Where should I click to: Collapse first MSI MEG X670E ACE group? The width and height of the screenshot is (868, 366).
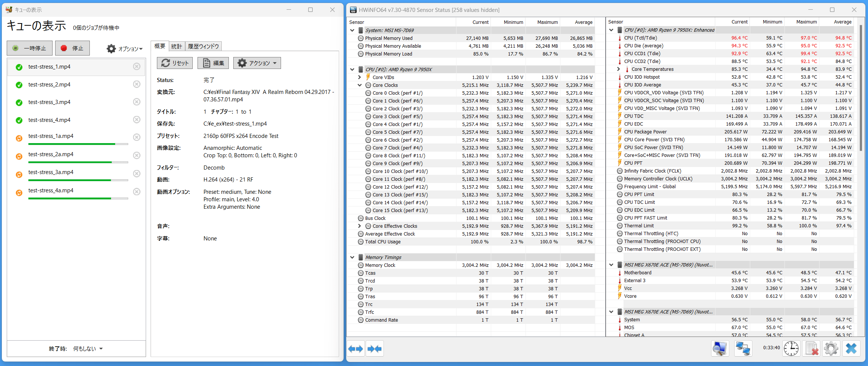(611, 265)
